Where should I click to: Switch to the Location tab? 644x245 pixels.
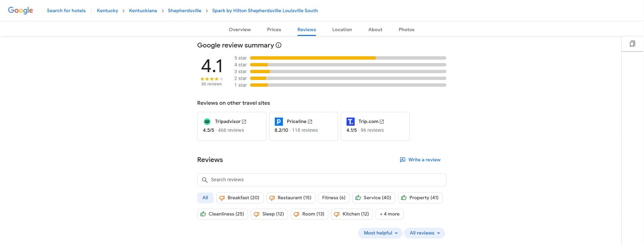(x=342, y=29)
